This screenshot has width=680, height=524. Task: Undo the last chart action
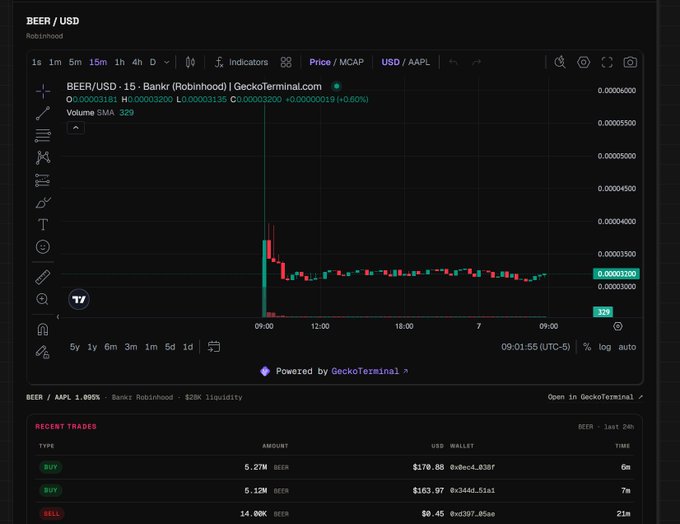454,62
